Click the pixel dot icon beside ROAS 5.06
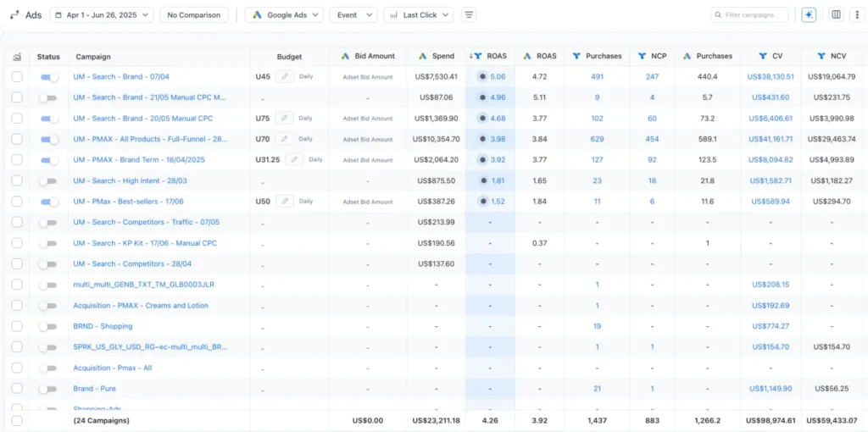This screenshot has width=868, height=432. coord(482,77)
